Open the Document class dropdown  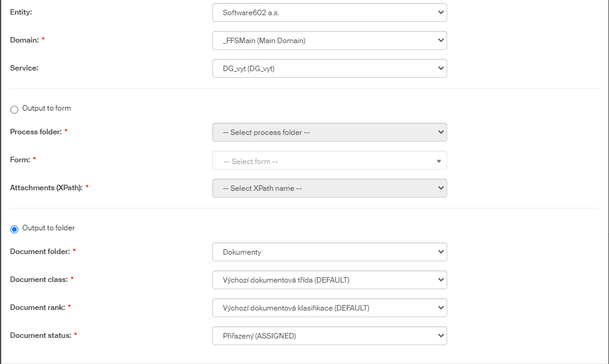329,280
